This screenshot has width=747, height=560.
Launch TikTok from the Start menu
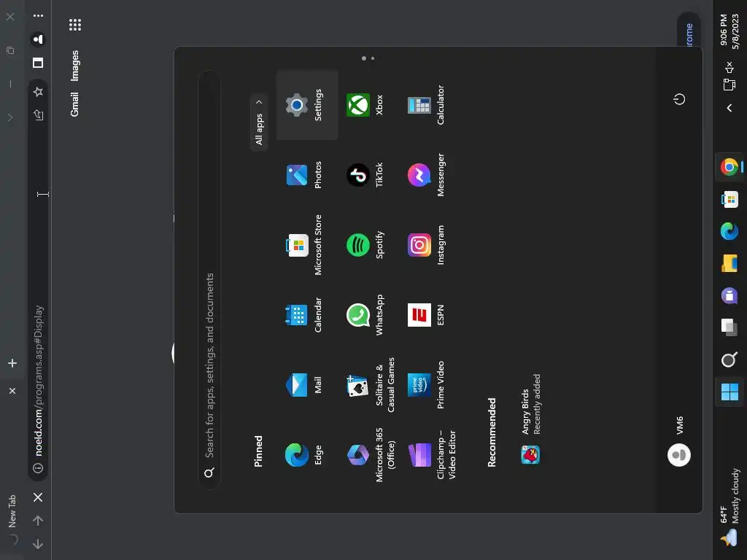[365, 175]
